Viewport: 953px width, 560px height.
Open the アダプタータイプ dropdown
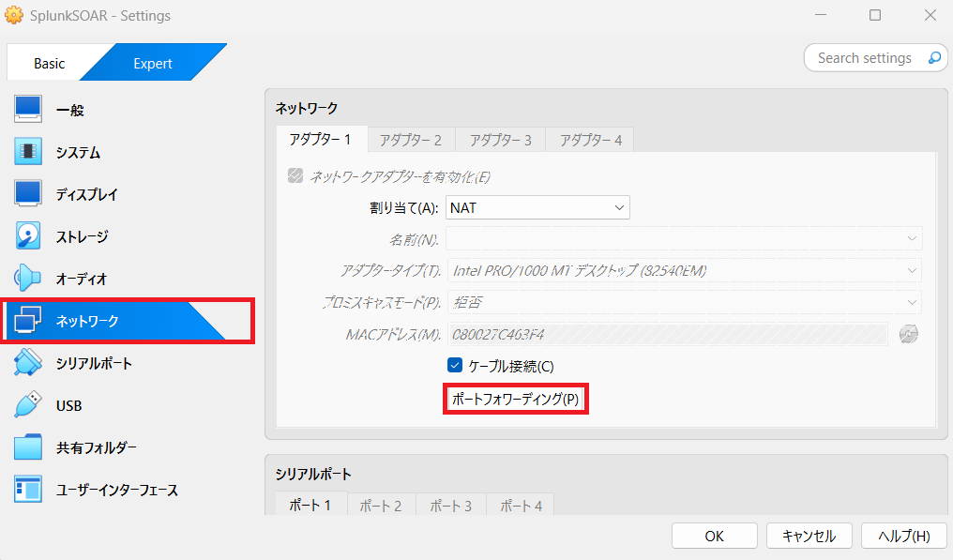pos(684,271)
